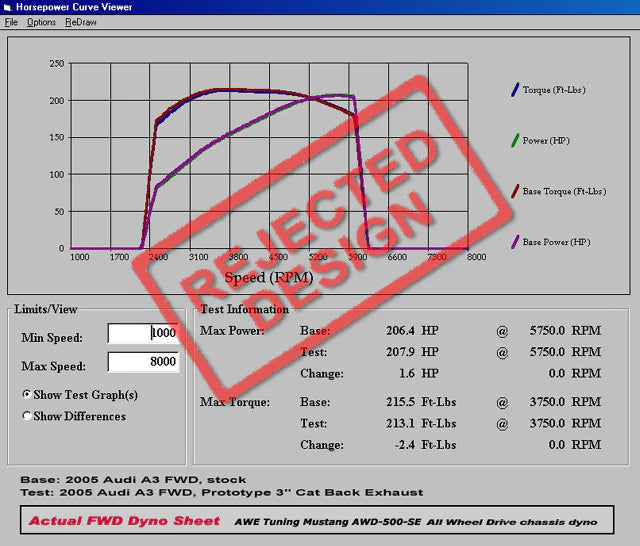Pick the dark red Base Torque legend swatch

click(x=513, y=191)
